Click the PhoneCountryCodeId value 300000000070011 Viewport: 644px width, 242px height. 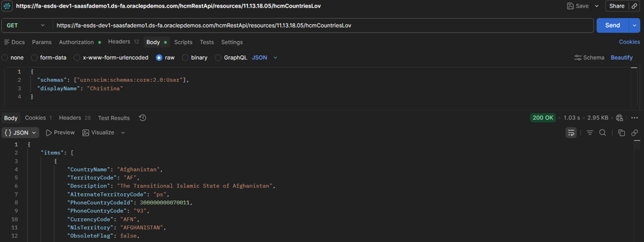coord(165,202)
